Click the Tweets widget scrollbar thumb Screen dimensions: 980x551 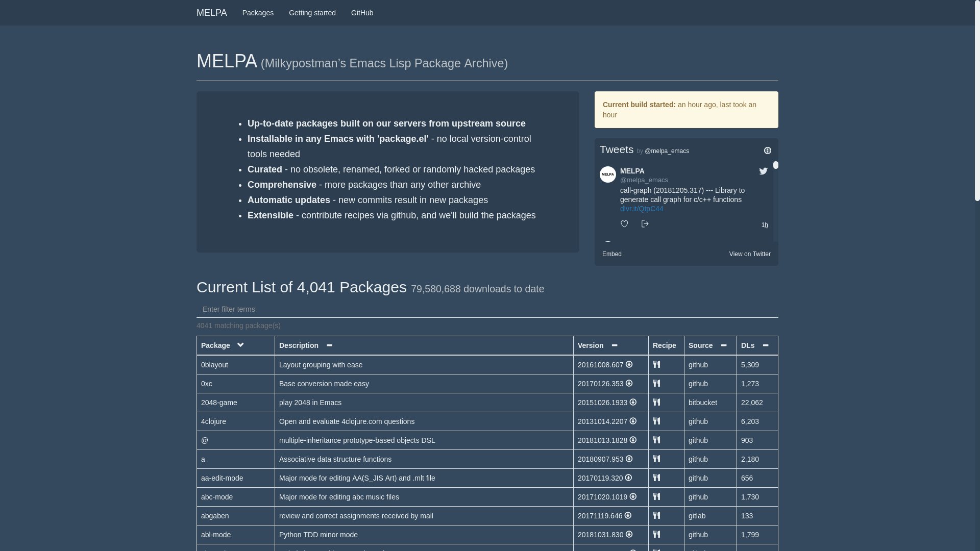(776, 165)
